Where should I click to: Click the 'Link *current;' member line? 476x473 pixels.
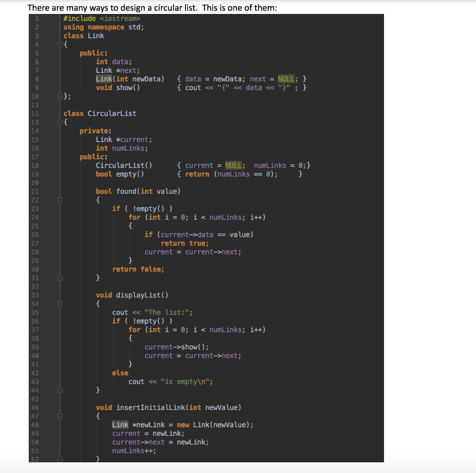pyautogui.click(x=124, y=139)
